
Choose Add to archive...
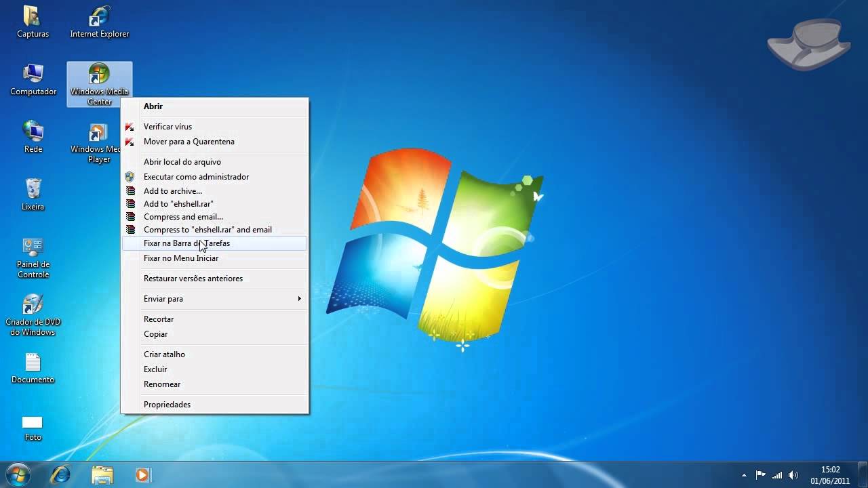coord(214,191)
